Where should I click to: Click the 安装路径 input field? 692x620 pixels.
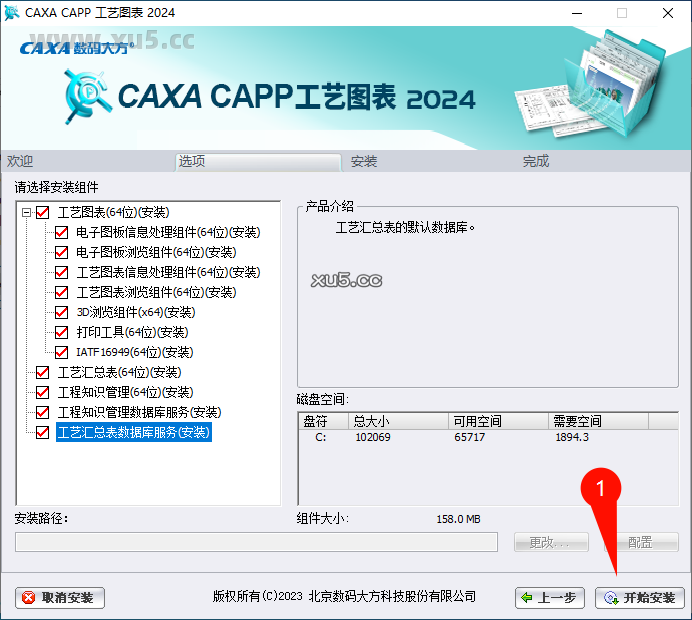point(256,542)
